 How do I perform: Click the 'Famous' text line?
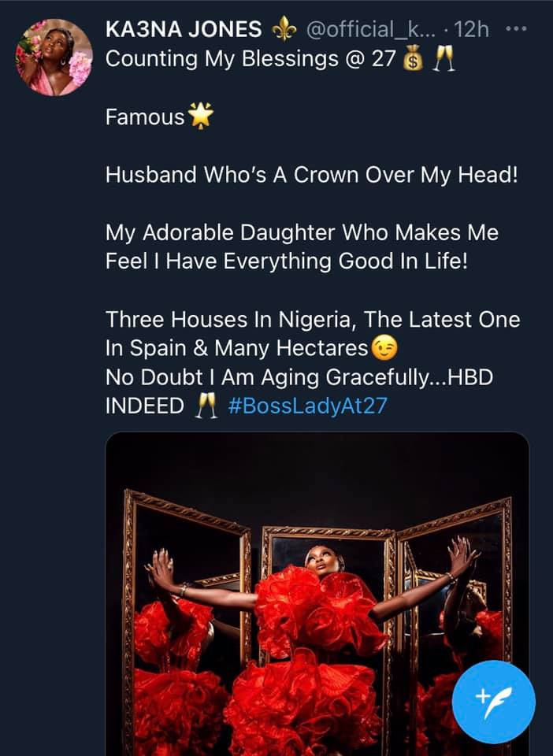point(145,118)
